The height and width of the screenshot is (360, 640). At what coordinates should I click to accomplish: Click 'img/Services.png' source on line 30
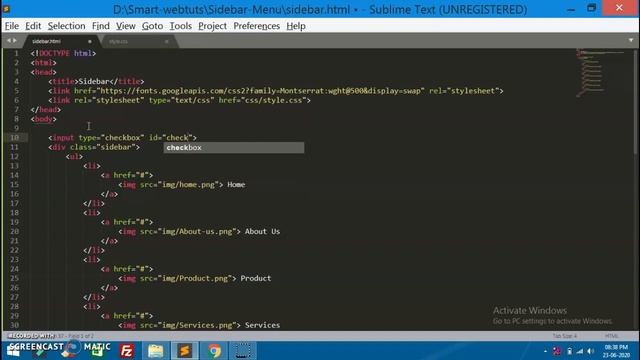tap(197, 325)
